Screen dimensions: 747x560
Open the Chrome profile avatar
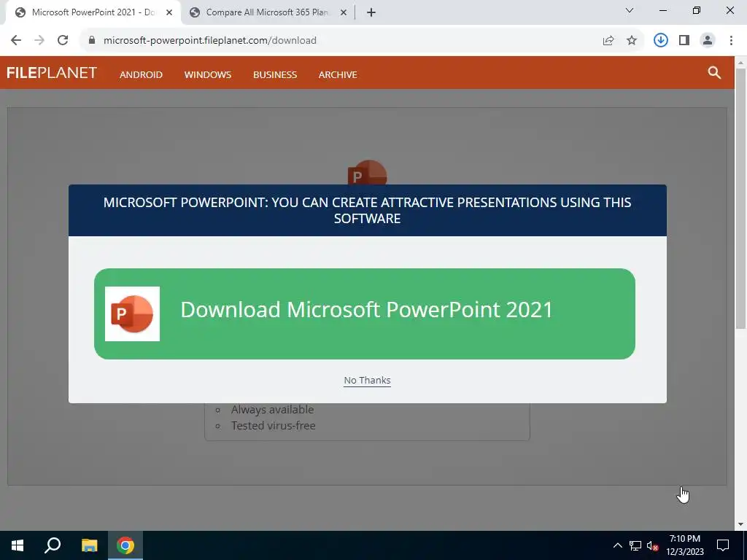(708, 40)
